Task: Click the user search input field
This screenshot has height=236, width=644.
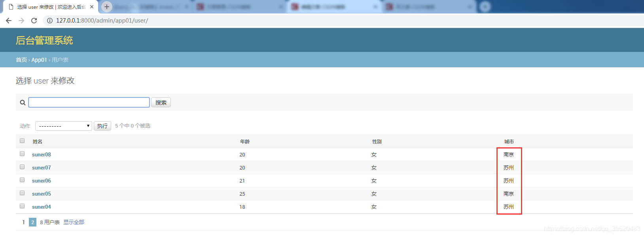Action: click(89, 102)
